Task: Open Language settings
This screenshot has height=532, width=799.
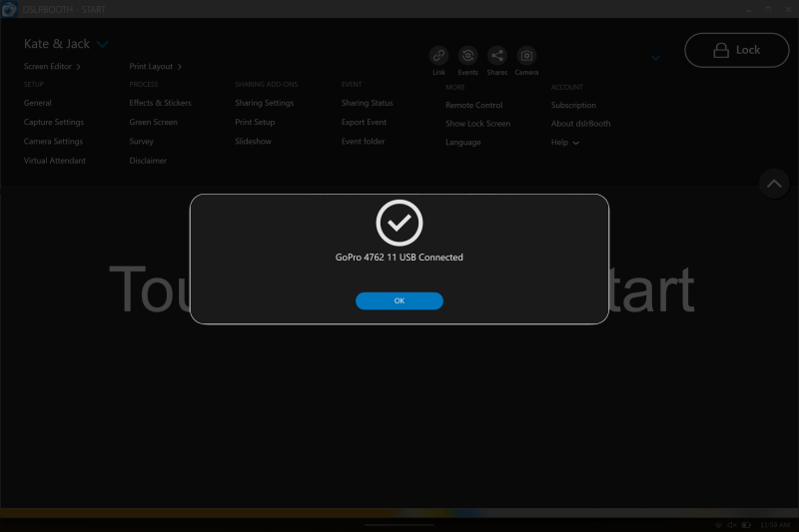Action: [x=463, y=143]
